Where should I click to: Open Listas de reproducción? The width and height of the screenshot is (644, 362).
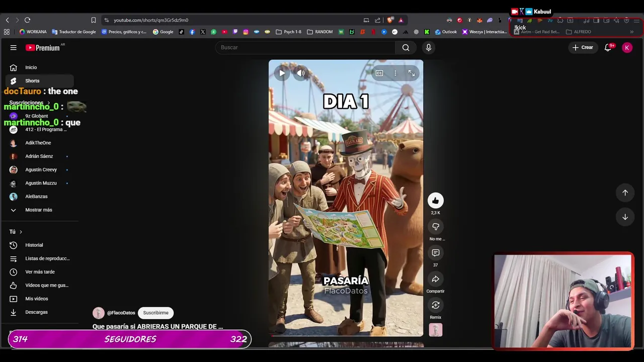tap(39, 258)
